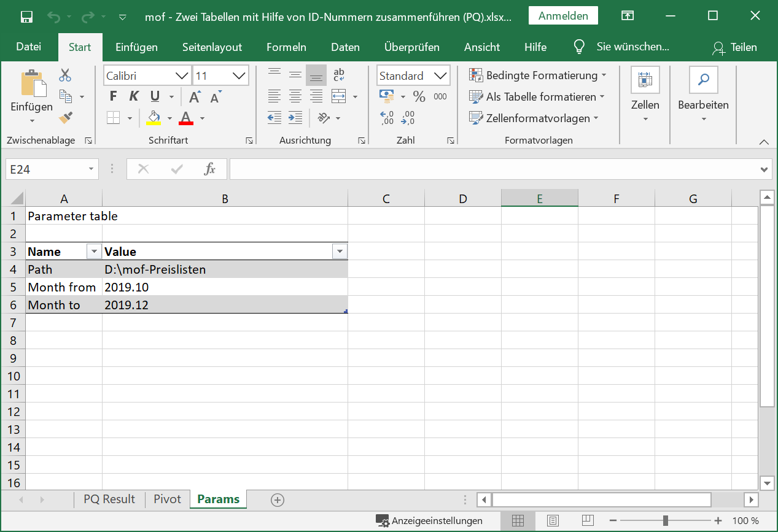Screen dimensions: 778x532
Task: Add a decimal place
Action: [387, 117]
